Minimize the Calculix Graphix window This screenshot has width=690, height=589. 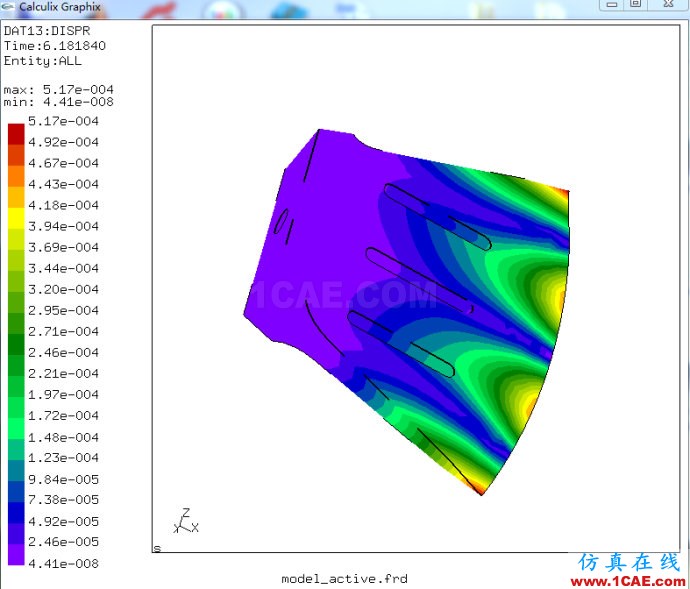click(612, 4)
